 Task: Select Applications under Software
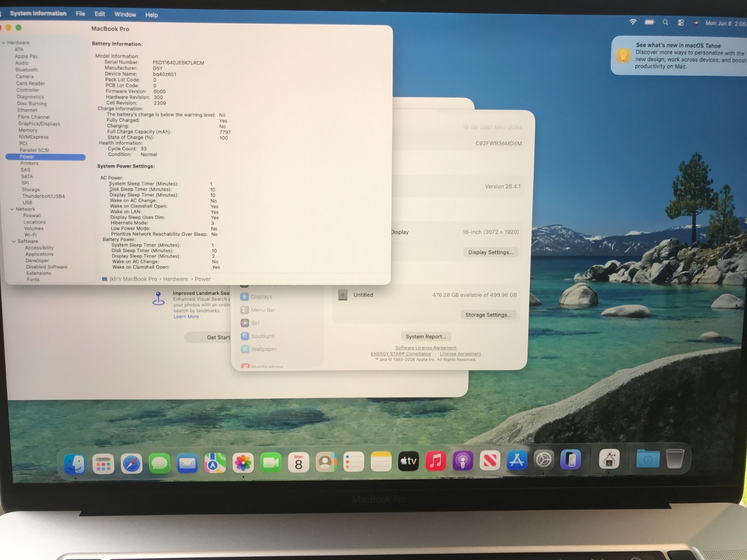click(39, 254)
